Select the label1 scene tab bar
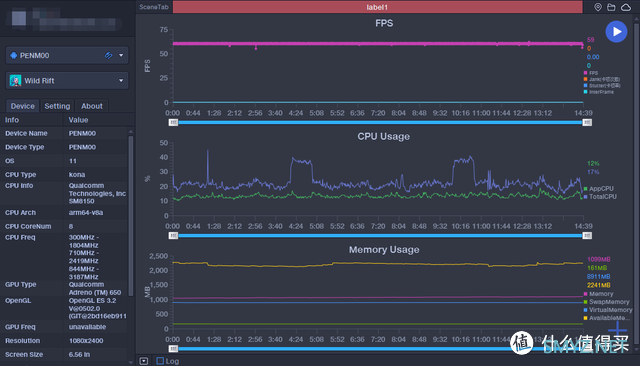Image resolution: width=640 pixels, height=366 pixels. pyautogui.click(x=378, y=7)
